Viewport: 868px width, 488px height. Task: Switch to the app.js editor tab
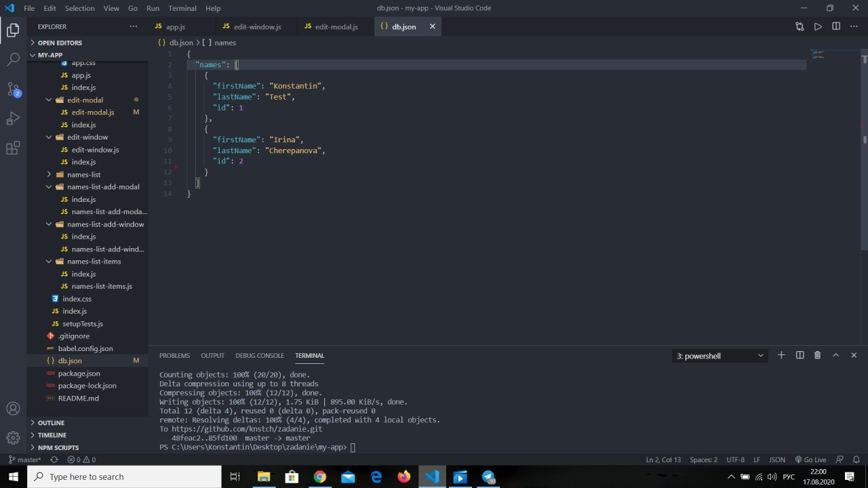pos(182,26)
